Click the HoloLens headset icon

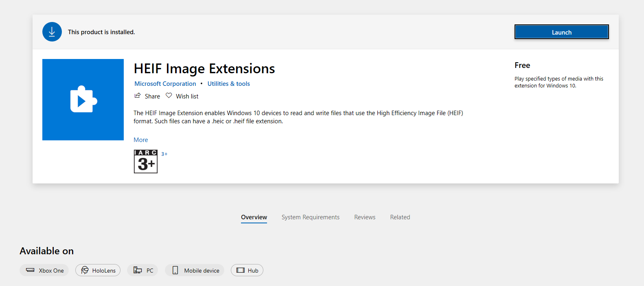[85, 270]
